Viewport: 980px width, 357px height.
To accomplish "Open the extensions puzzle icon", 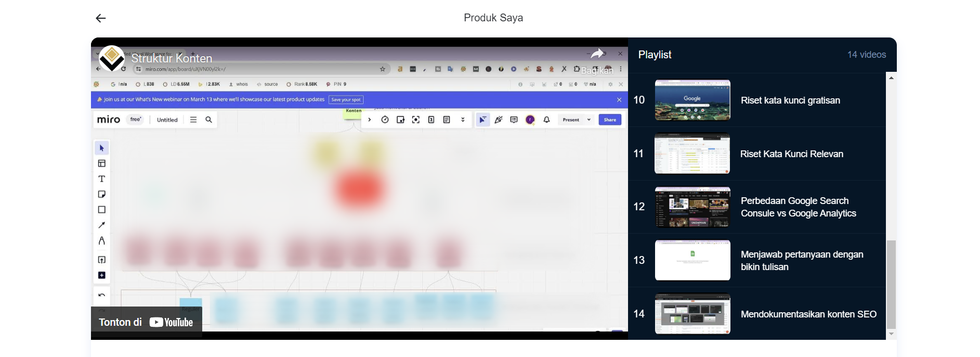I will tap(577, 69).
